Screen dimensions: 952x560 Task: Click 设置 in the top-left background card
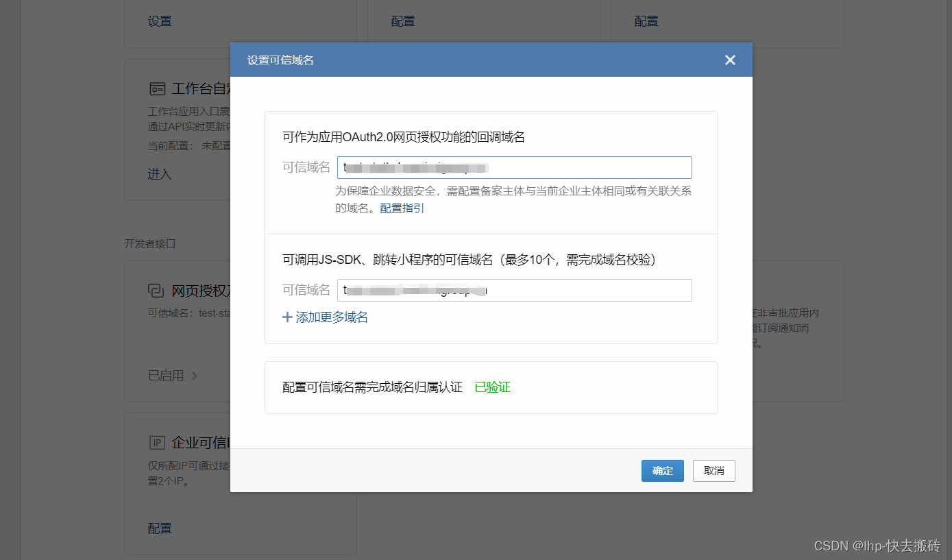pyautogui.click(x=160, y=21)
